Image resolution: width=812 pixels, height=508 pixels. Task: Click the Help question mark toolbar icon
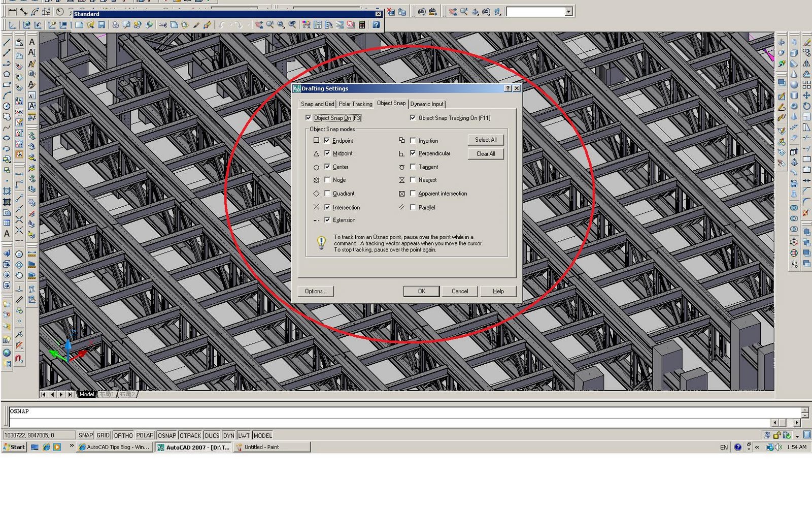click(x=376, y=25)
